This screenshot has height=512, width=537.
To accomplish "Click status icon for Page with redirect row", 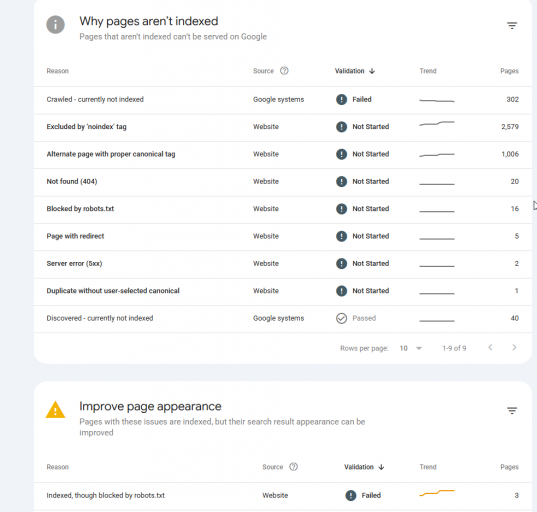I will coord(341,236).
